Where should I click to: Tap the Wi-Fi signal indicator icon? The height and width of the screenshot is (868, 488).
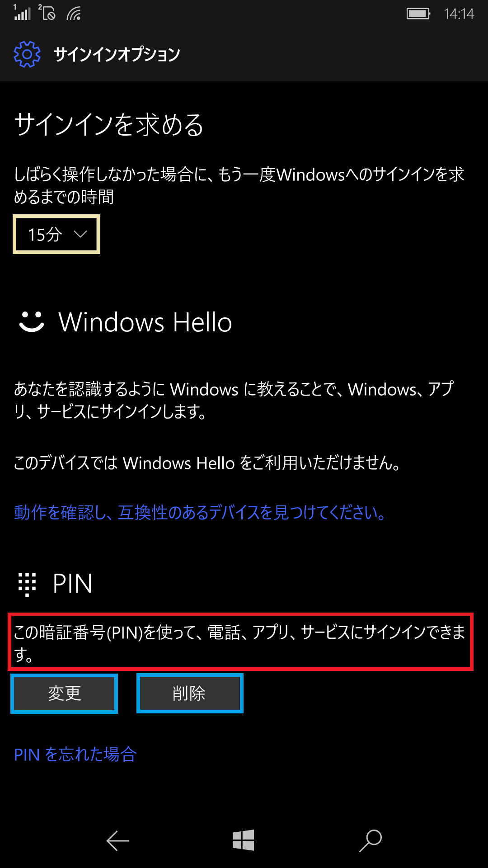click(74, 14)
